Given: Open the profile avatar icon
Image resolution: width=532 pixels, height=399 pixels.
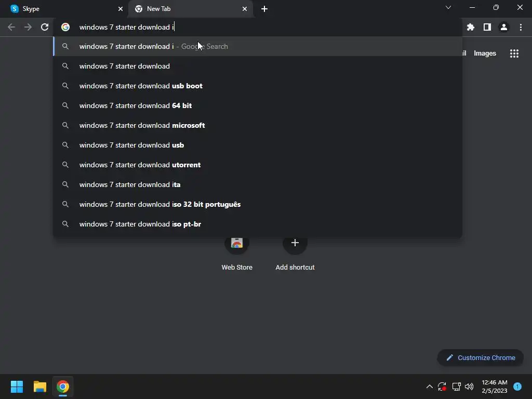Looking at the screenshot, I should (x=504, y=27).
